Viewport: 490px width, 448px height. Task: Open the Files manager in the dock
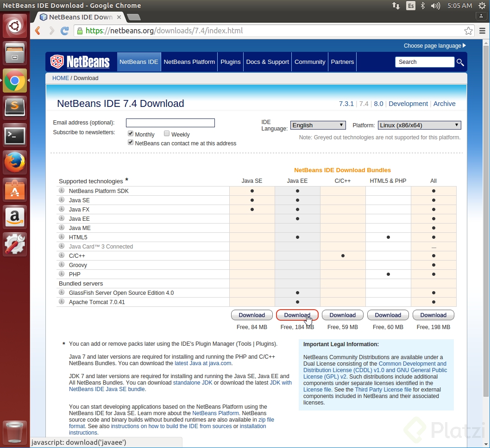pos(15,53)
